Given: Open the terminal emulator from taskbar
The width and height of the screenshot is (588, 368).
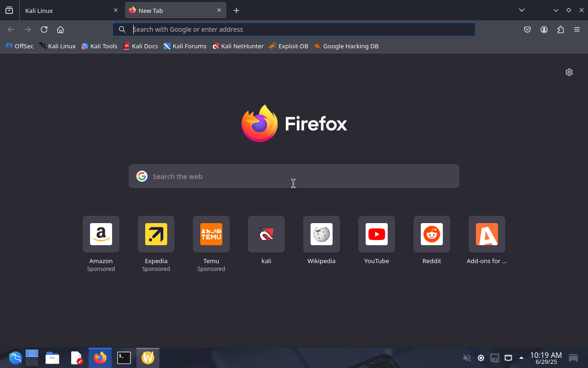Looking at the screenshot, I should (124, 357).
